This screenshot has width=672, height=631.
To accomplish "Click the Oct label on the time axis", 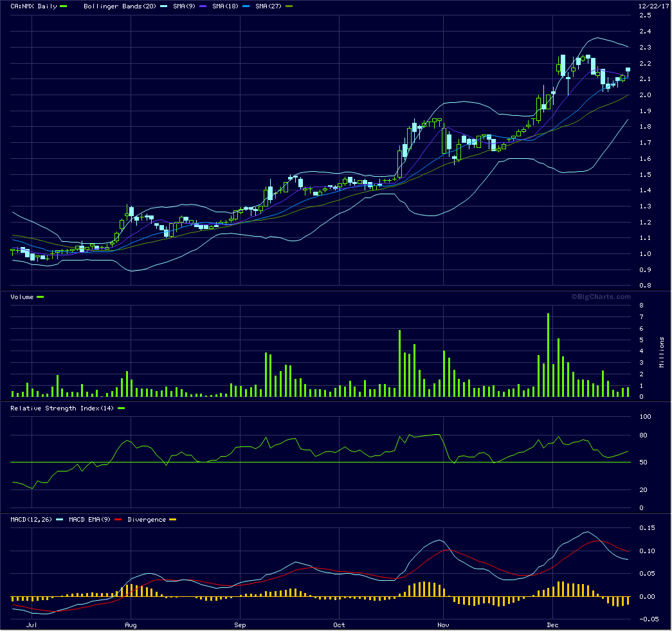I will [x=340, y=625].
